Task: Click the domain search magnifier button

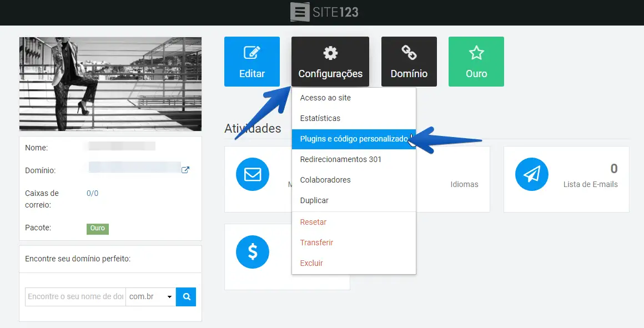Action: click(x=186, y=297)
